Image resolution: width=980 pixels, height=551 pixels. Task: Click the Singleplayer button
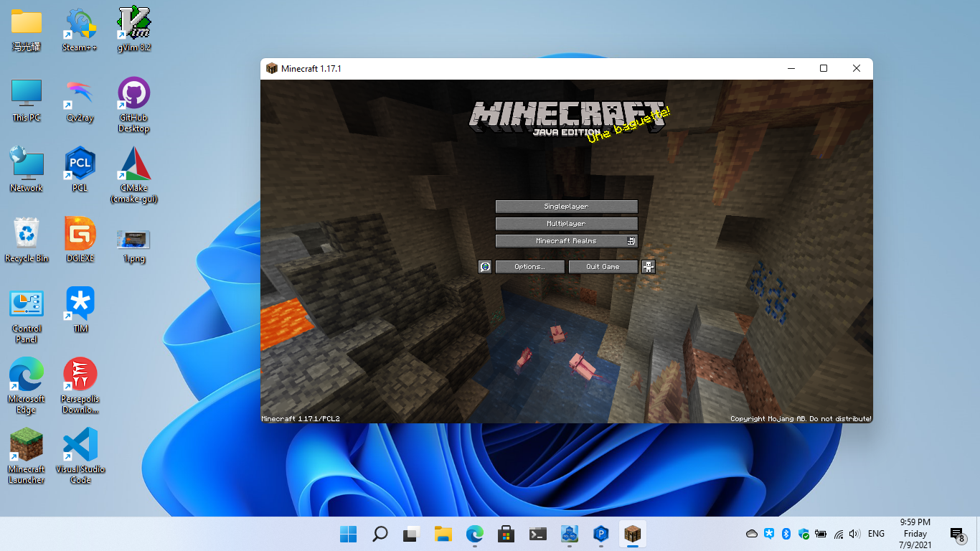[x=566, y=207]
